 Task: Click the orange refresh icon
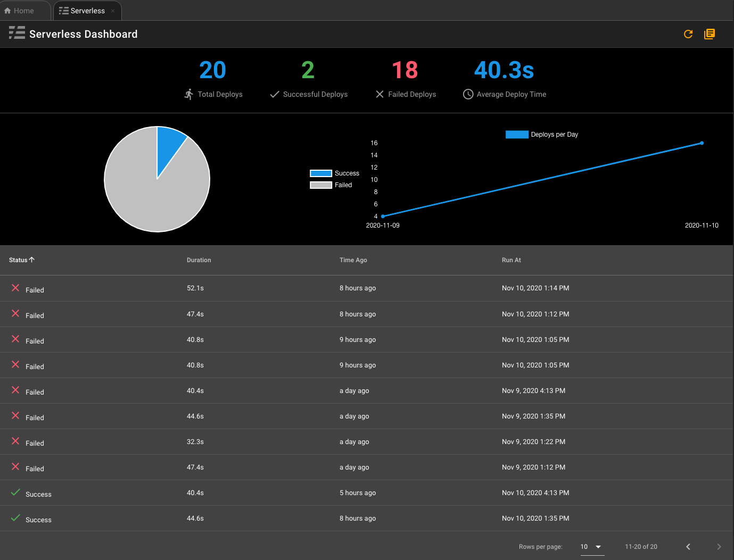click(x=688, y=34)
